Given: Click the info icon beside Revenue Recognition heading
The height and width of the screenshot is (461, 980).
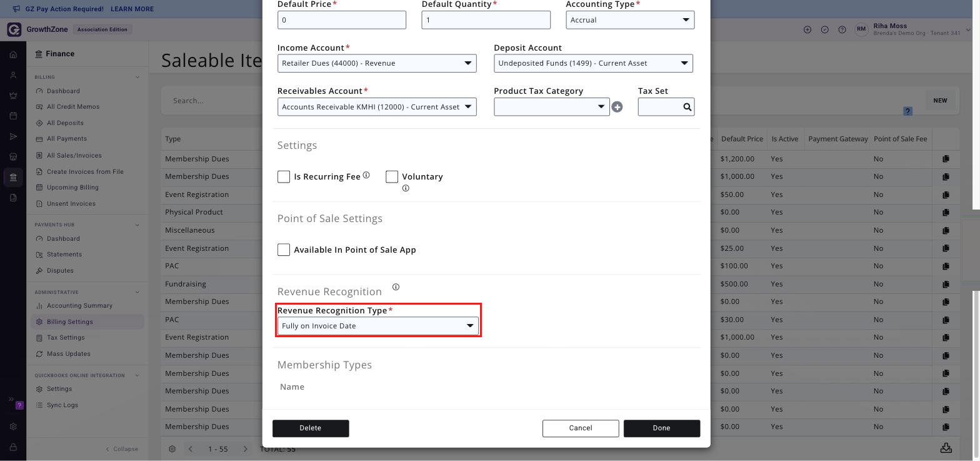Looking at the screenshot, I should click(x=396, y=287).
